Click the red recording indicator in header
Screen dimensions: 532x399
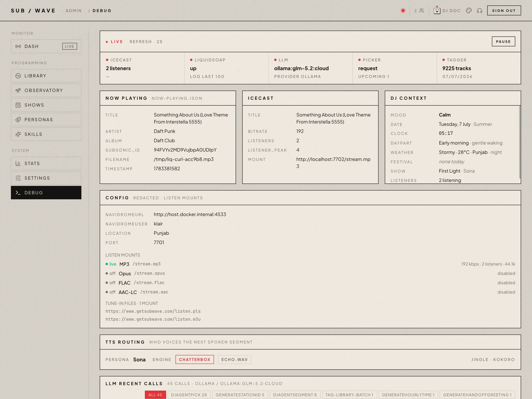coord(403,11)
